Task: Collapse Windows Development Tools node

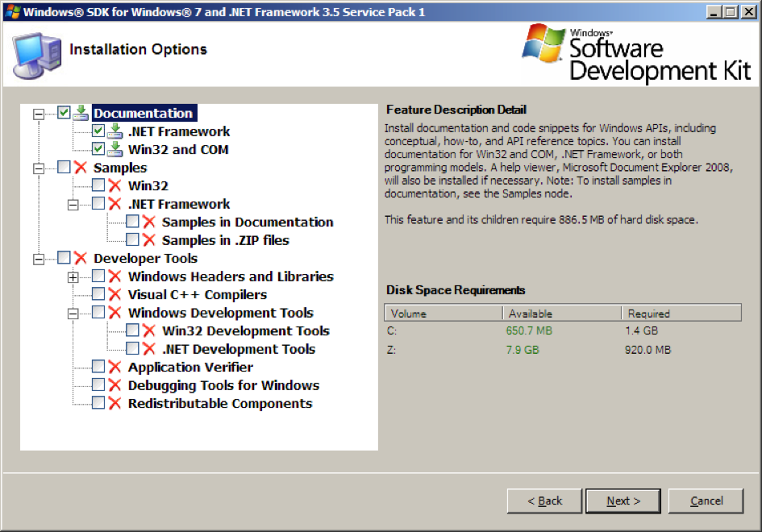Action: point(73,314)
